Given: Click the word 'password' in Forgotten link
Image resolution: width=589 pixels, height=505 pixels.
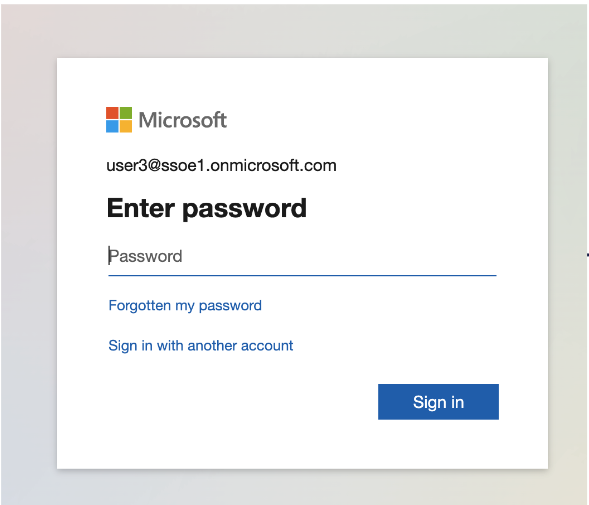Looking at the screenshot, I should (230, 306).
